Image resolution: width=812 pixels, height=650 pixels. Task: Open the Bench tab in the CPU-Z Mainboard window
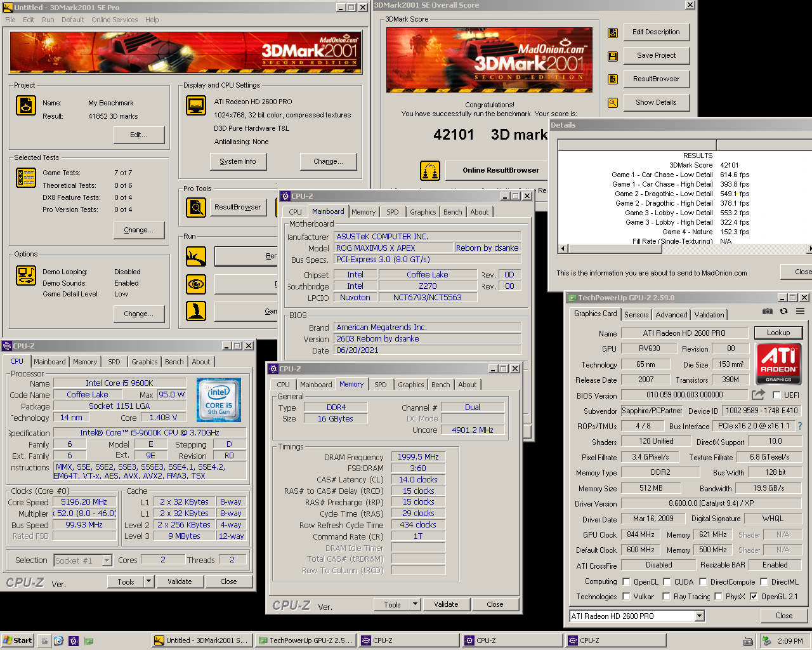tap(452, 212)
